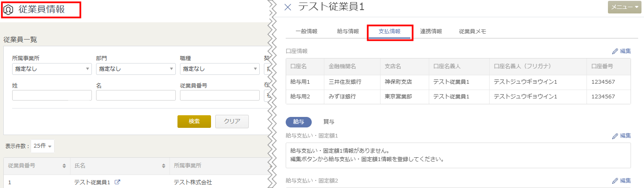Image resolution: width=644 pixels, height=188 pixels.
Task: Change 表示件数 from 25件 dropdown
Action: (42, 146)
